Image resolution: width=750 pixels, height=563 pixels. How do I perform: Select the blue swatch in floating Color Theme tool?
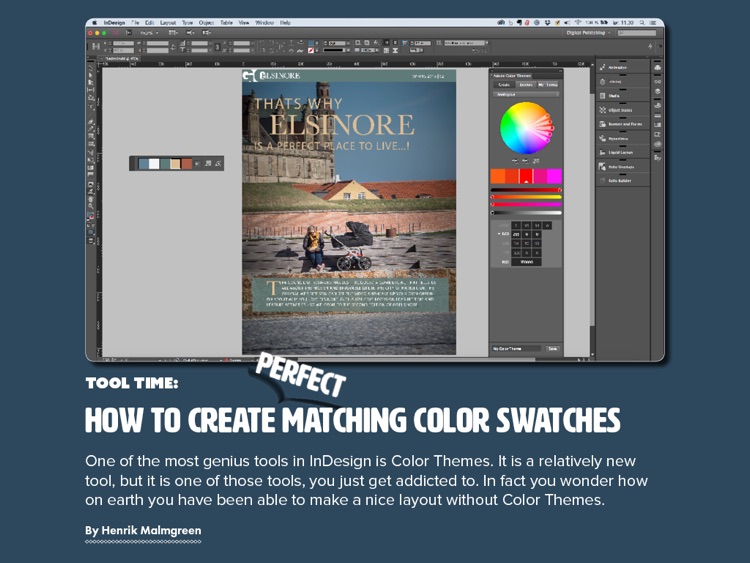(x=143, y=164)
